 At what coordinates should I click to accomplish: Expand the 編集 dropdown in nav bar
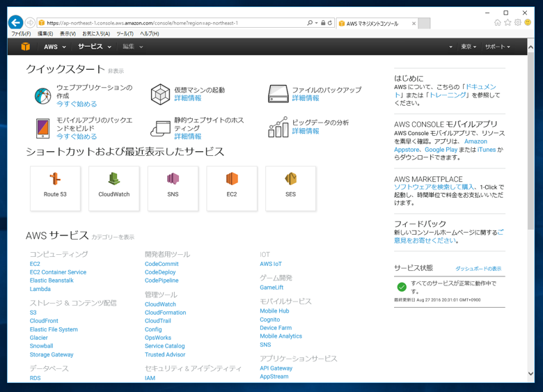tap(133, 47)
